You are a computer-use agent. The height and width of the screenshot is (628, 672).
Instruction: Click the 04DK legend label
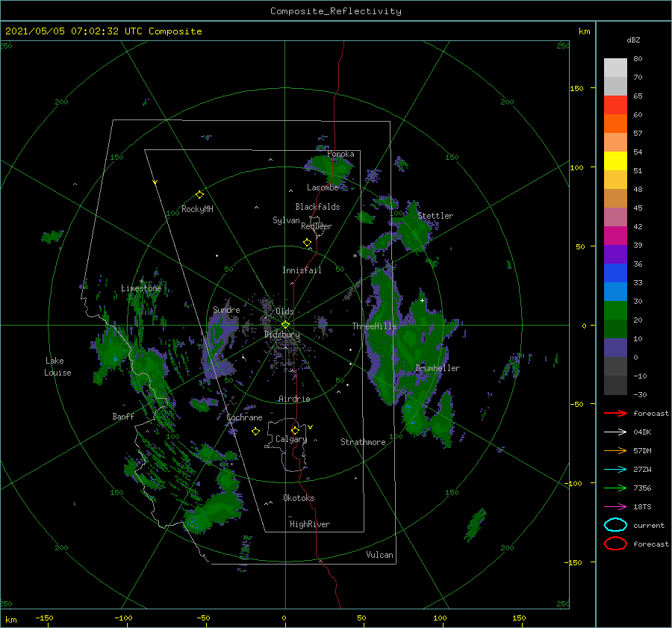642,432
